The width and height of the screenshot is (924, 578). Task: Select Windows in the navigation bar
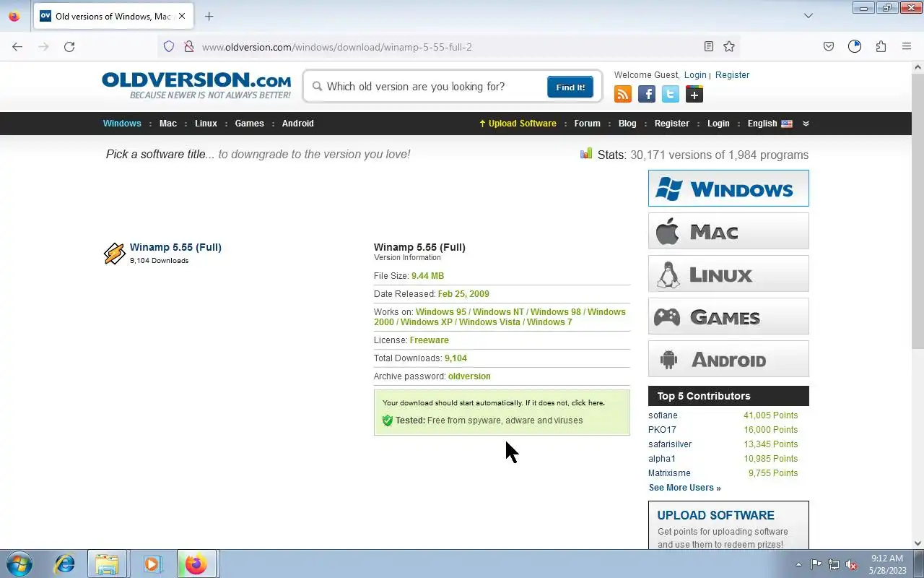[122, 124]
